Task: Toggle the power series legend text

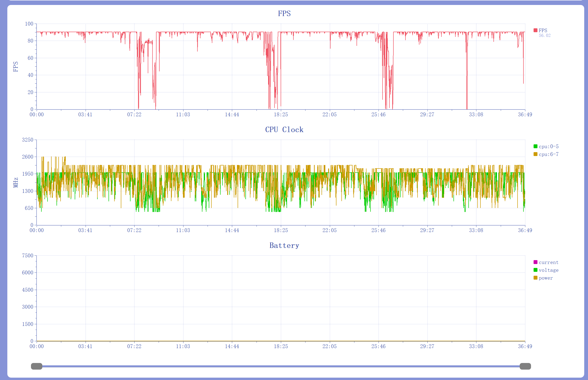Action: [x=545, y=278]
